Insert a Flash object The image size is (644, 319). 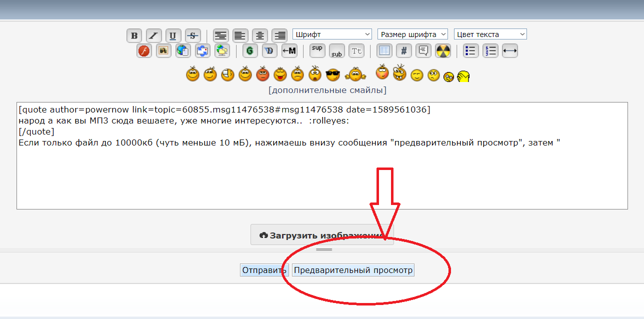coord(144,50)
